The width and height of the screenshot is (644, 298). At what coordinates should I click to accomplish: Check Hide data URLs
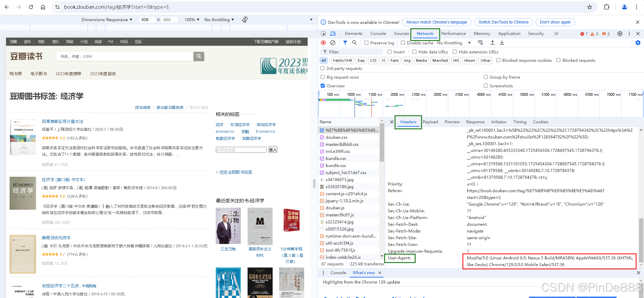(x=414, y=52)
